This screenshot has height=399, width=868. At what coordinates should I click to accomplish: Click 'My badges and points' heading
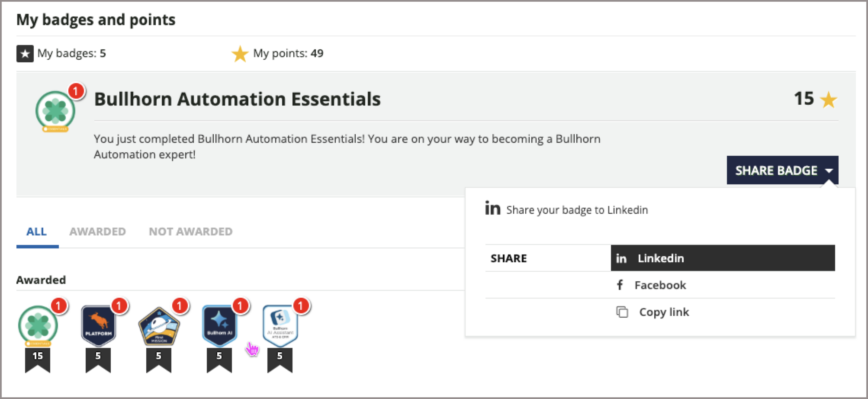point(96,20)
